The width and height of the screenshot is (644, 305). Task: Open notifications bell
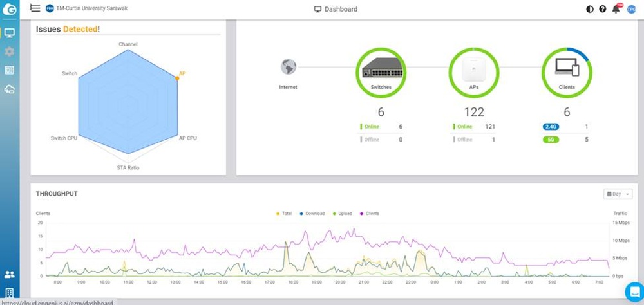616,9
